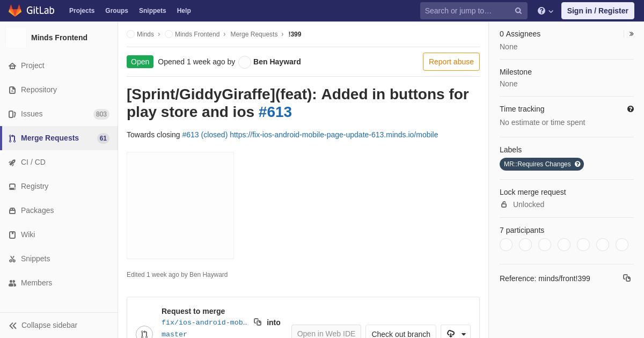Collapse sidebar with double-chevron icon

tap(13, 326)
